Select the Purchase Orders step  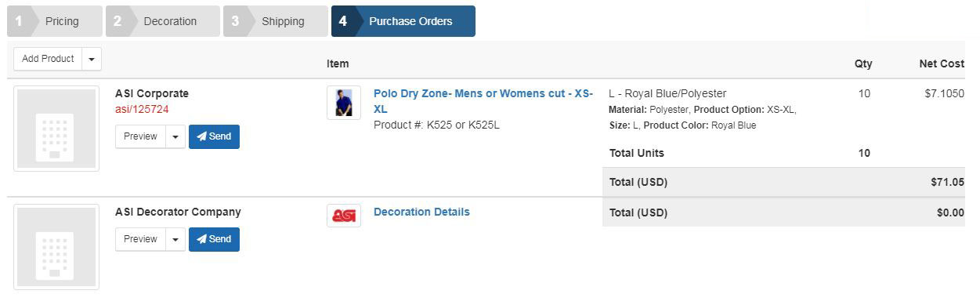tap(403, 21)
